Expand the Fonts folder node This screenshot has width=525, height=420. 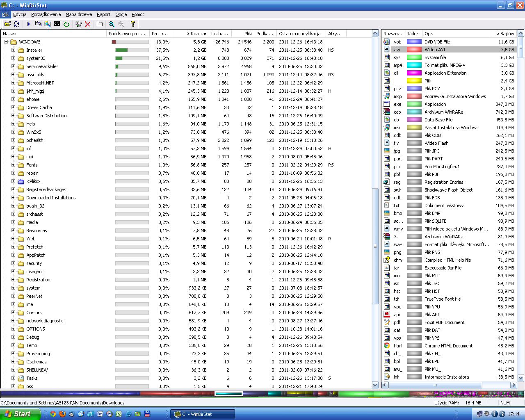pos(14,165)
